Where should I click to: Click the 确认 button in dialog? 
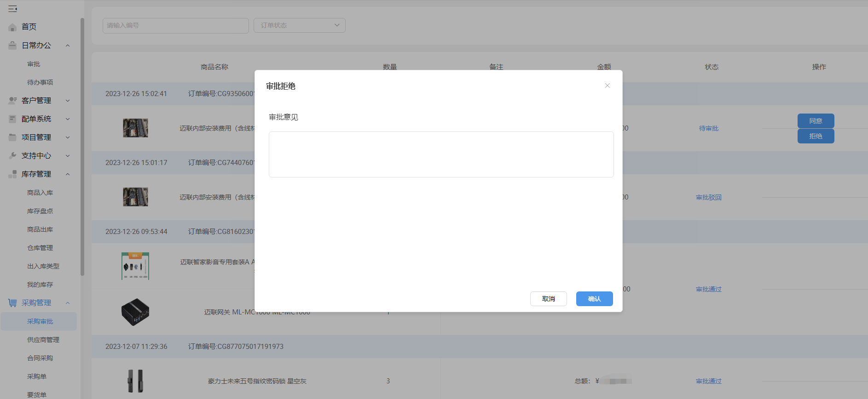click(x=595, y=299)
